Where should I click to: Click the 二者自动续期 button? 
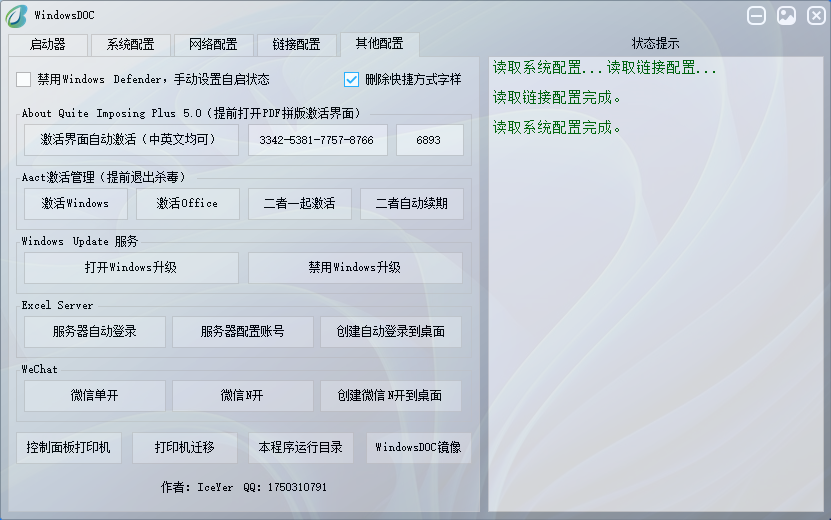(x=412, y=204)
